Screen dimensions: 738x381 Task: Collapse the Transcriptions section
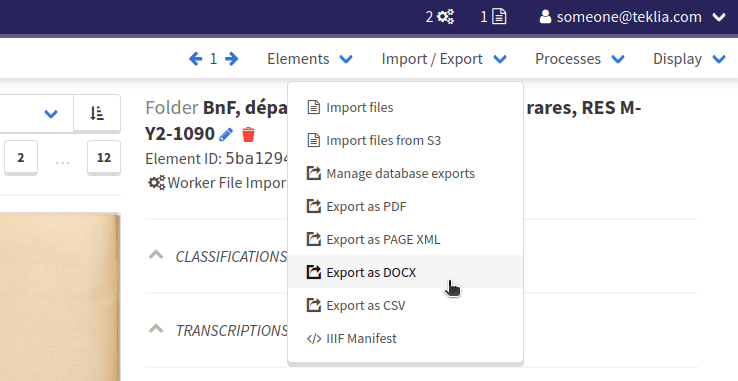coord(156,329)
